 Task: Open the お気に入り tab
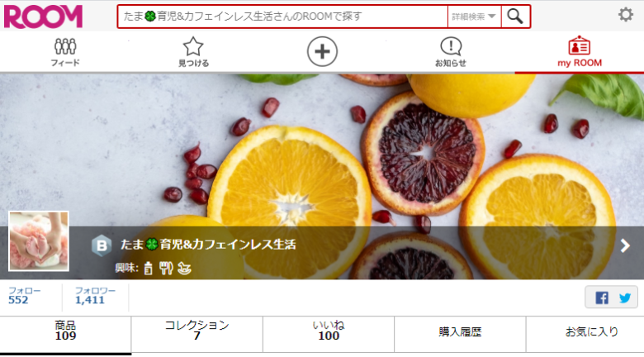(591, 331)
